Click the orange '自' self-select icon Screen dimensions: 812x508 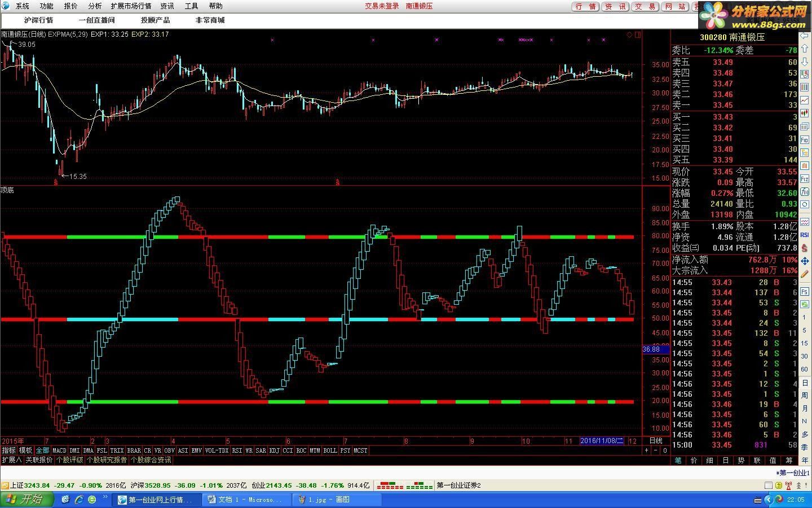click(805, 165)
